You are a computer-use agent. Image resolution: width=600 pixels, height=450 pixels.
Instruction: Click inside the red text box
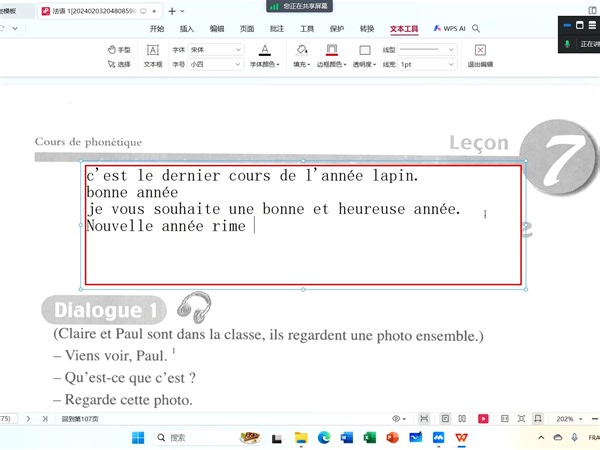click(303, 225)
